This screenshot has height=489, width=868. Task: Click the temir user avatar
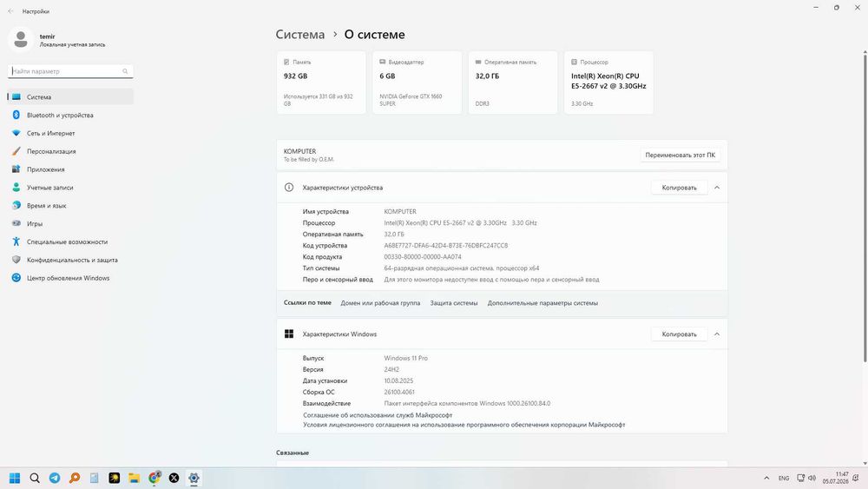pyautogui.click(x=21, y=40)
